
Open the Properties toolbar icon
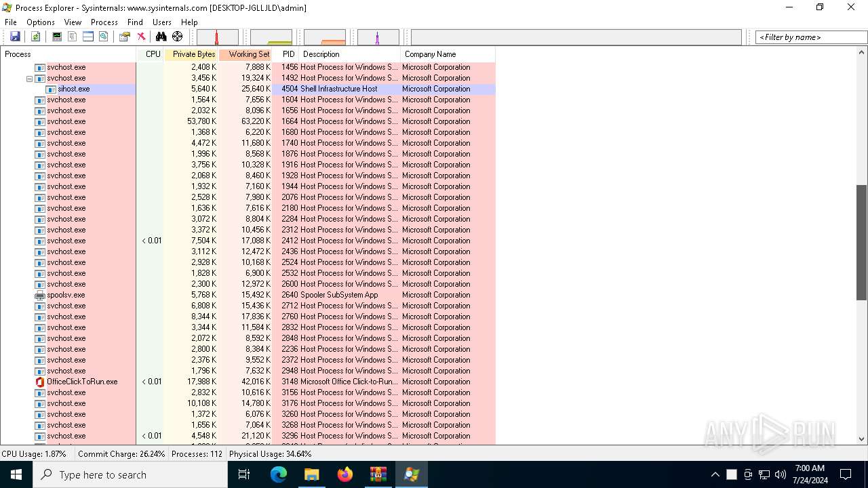(x=125, y=37)
